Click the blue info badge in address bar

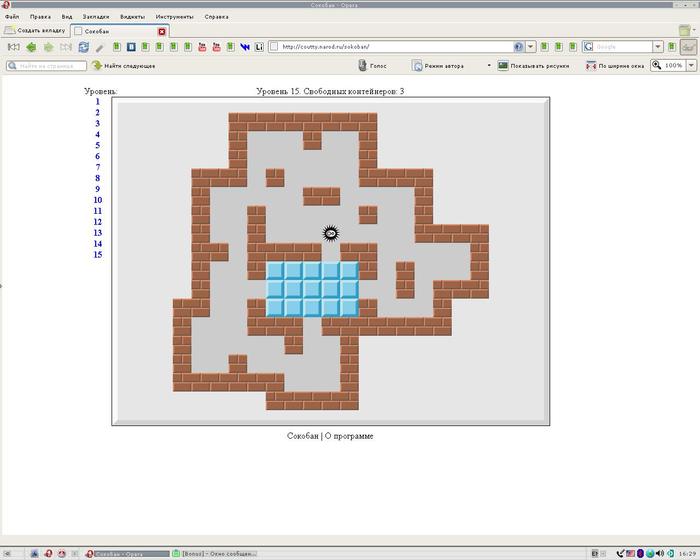pos(518,46)
